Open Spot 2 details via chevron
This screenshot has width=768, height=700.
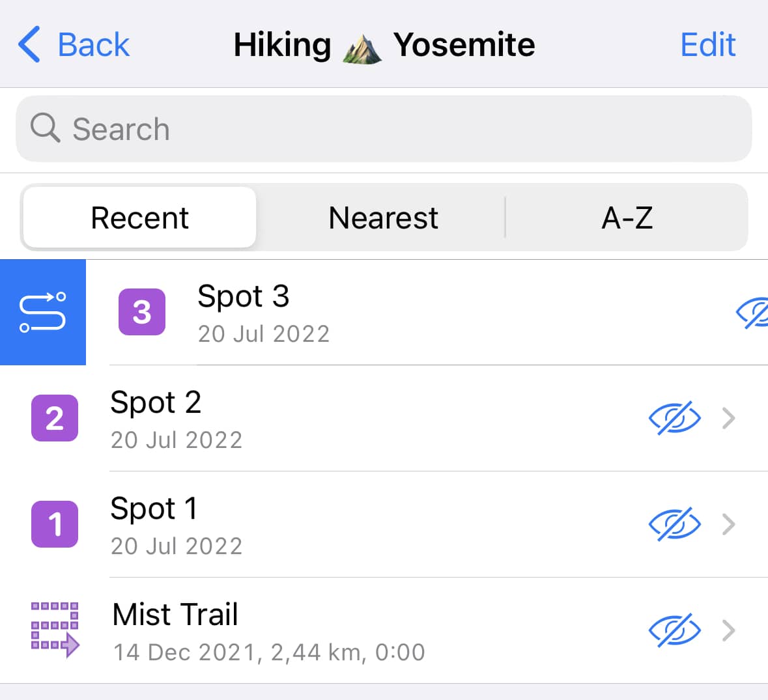(x=729, y=418)
